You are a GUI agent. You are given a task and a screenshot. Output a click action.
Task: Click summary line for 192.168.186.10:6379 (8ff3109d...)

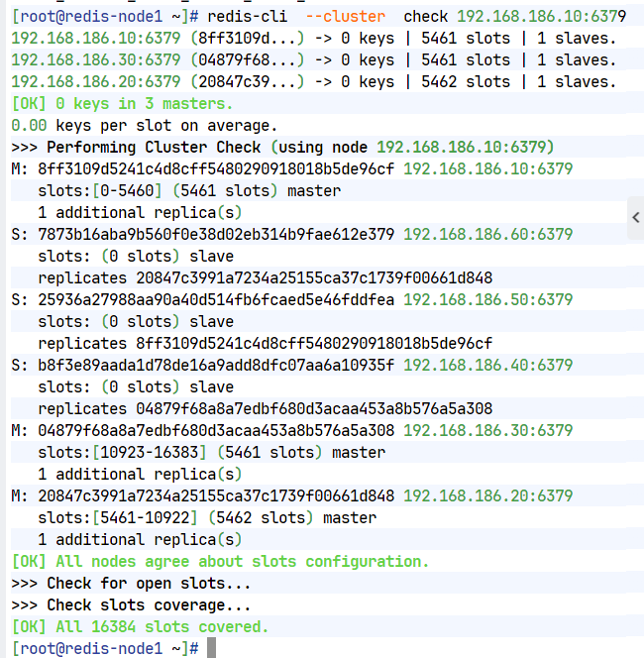coord(313,39)
